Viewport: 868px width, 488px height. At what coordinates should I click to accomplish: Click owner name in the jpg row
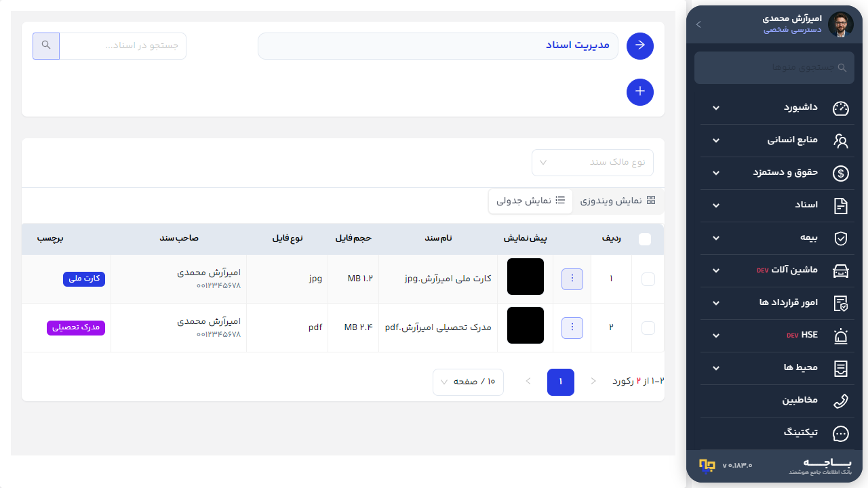[209, 272]
